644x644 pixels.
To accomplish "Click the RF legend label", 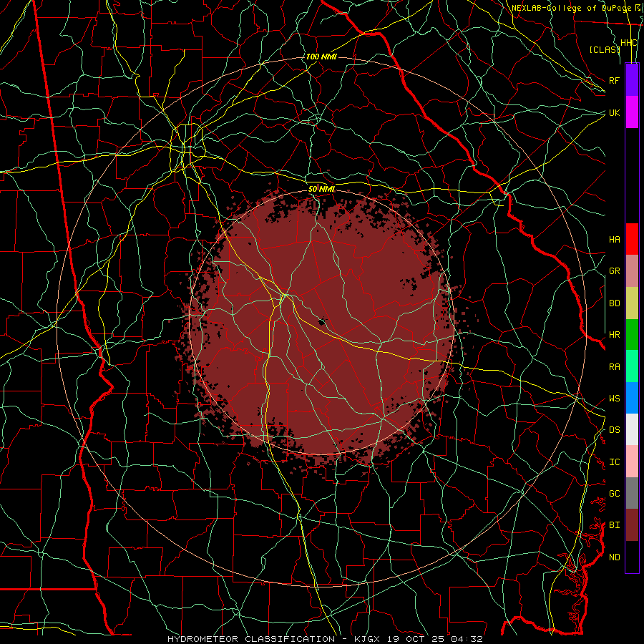I will point(614,80).
